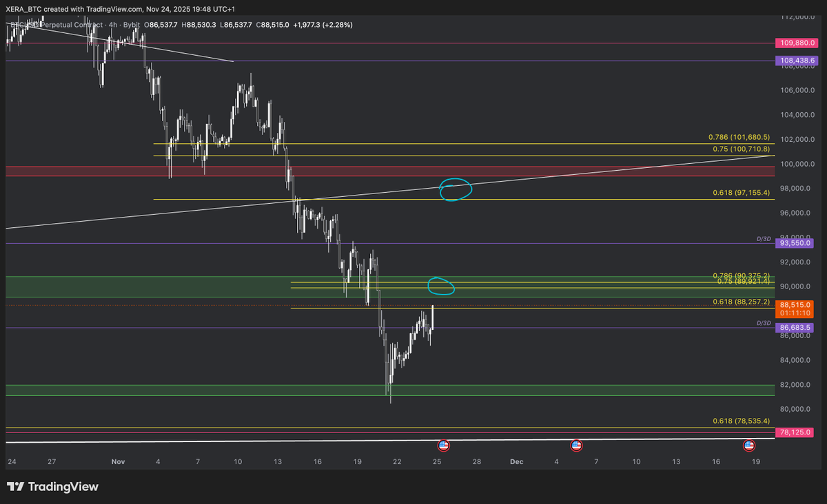The width and height of the screenshot is (827, 504).
Task: Click the D/3D label above 86,683.5
Action: point(764,322)
